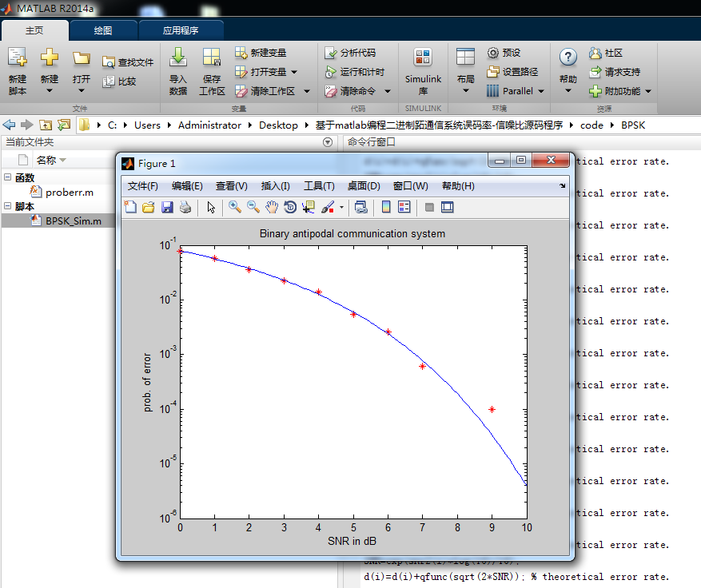Open the File (文件) menu in Figure 1
The width and height of the screenshot is (701, 588).
[142, 186]
